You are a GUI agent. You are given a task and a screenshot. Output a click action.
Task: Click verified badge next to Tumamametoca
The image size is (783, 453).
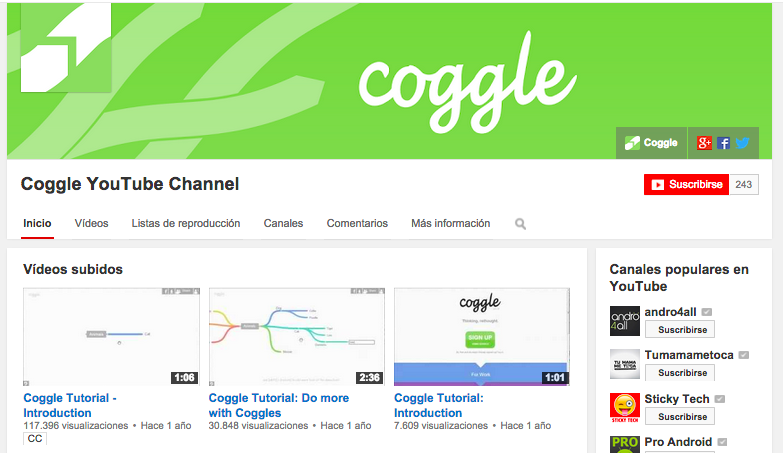click(744, 355)
